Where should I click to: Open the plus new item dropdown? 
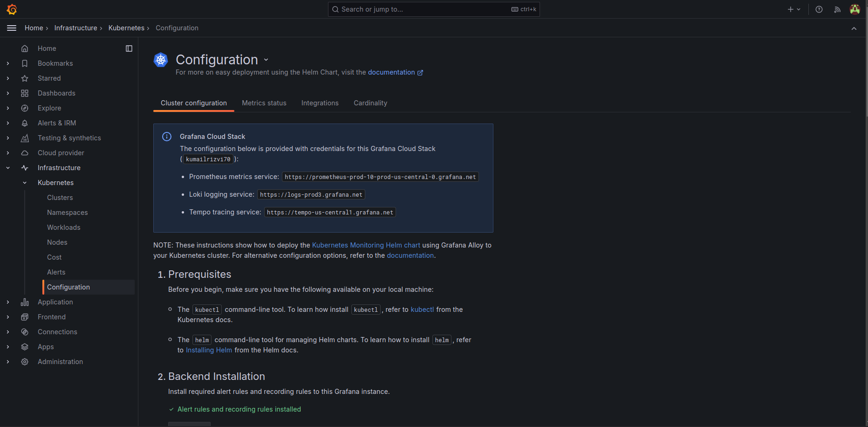coord(793,9)
